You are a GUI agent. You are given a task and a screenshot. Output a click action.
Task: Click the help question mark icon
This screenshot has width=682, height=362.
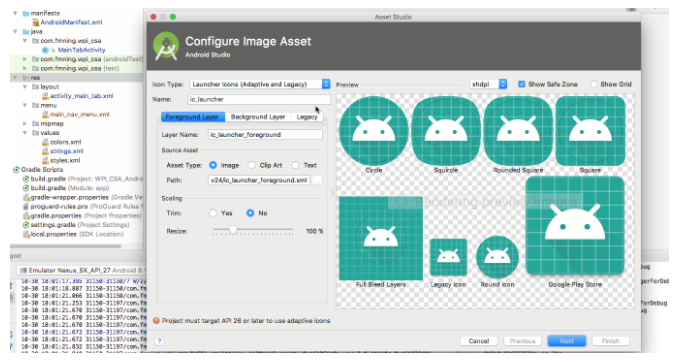(160, 341)
